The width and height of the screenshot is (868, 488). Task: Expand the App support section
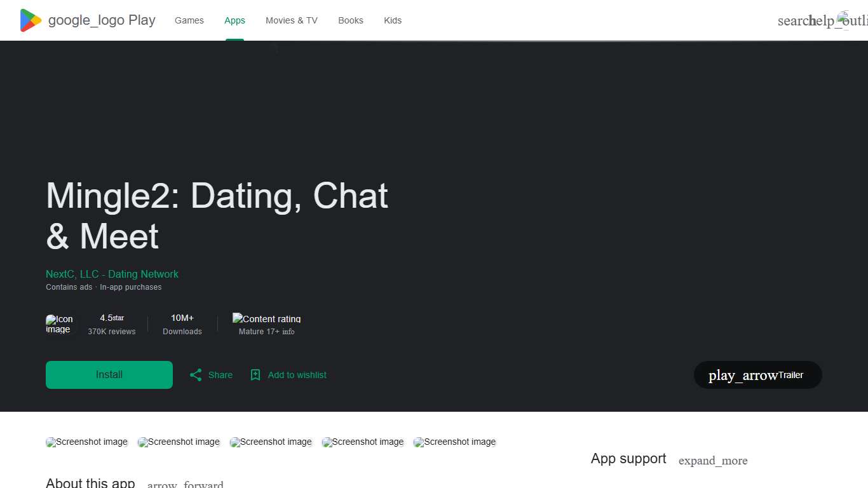coord(713,460)
